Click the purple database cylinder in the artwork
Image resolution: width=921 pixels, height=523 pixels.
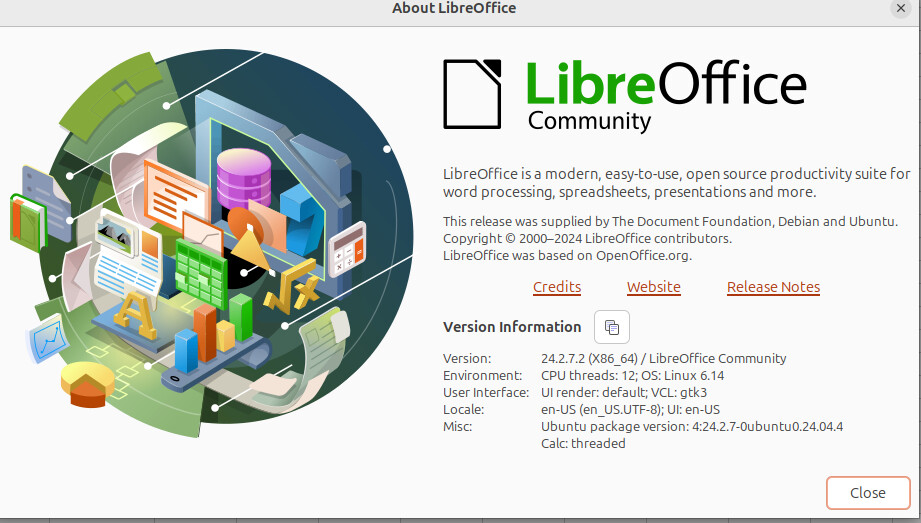(244, 177)
